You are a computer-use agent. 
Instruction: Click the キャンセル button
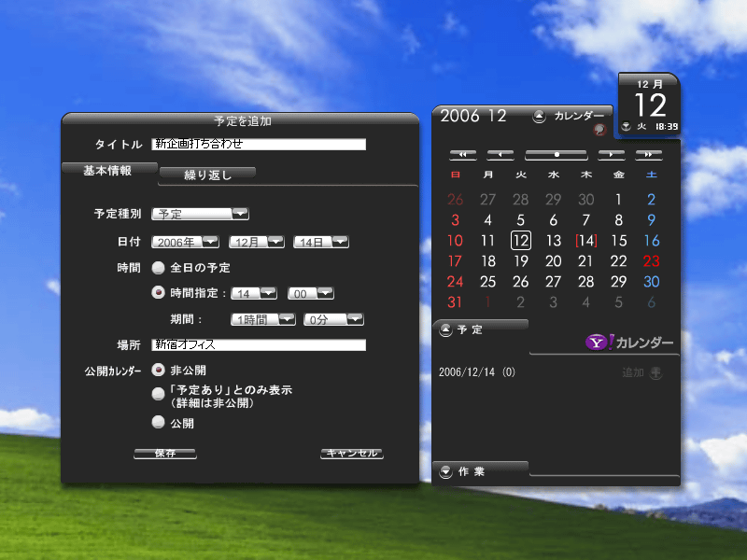tap(352, 454)
